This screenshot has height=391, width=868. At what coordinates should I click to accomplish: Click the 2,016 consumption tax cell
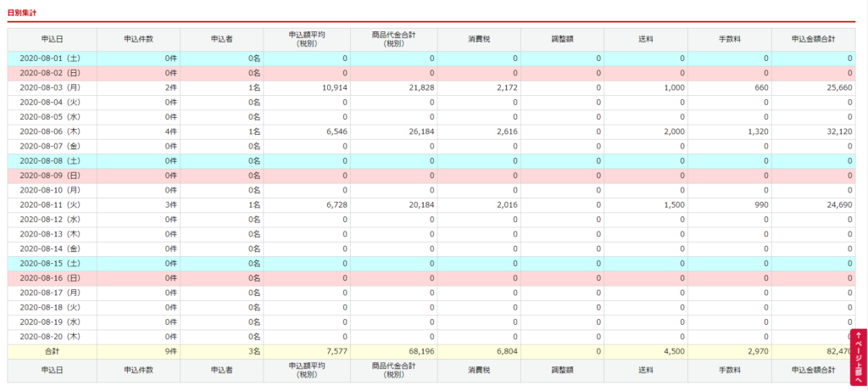click(x=479, y=205)
